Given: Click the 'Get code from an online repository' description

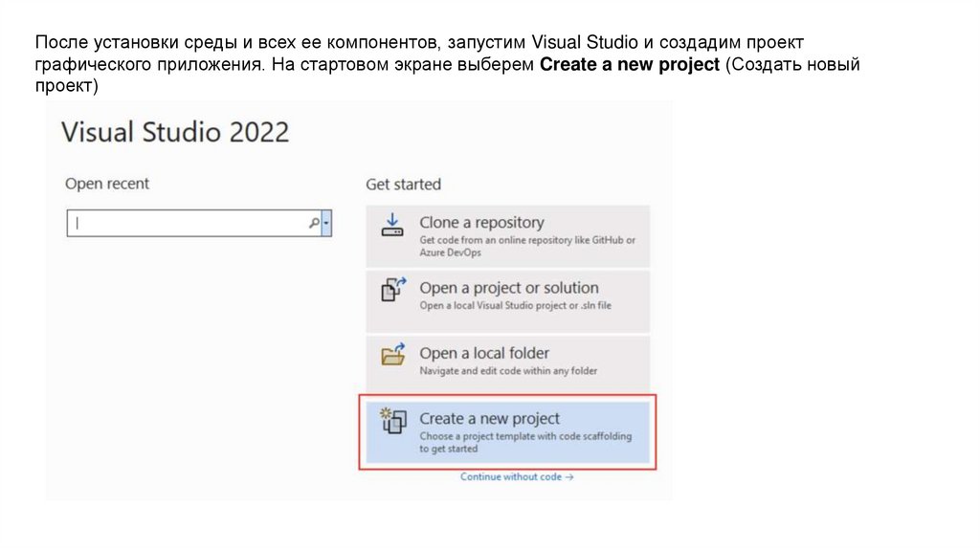Looking at the screenshot, I should [526, 247].
